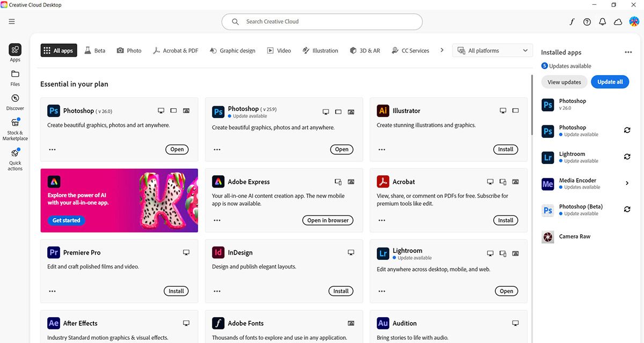Click Open in browser for Adobe Express
The image size is (644, 343).
point(328,220)
